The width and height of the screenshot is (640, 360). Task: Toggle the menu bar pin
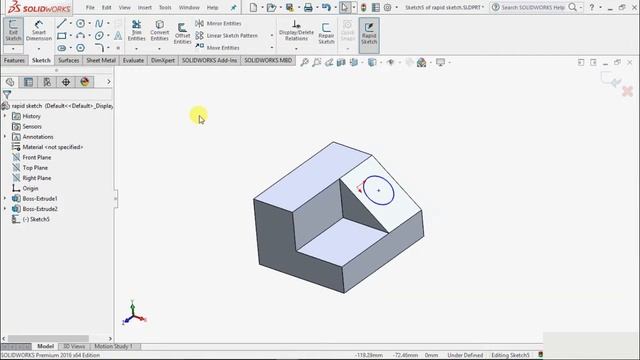pyautogui.click(x=233, y=7)
